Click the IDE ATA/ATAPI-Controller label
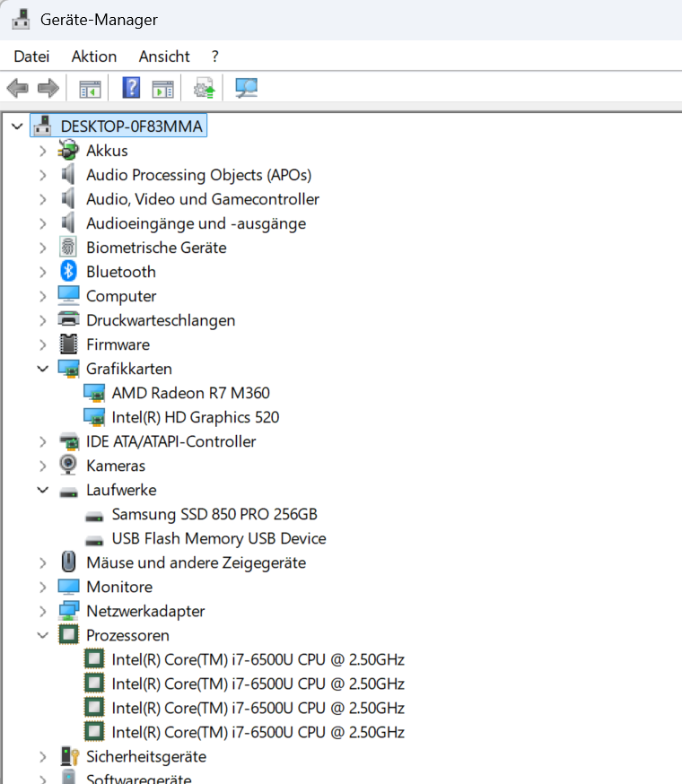Screen dimensions: 682x784 click(x=171, y=441)
